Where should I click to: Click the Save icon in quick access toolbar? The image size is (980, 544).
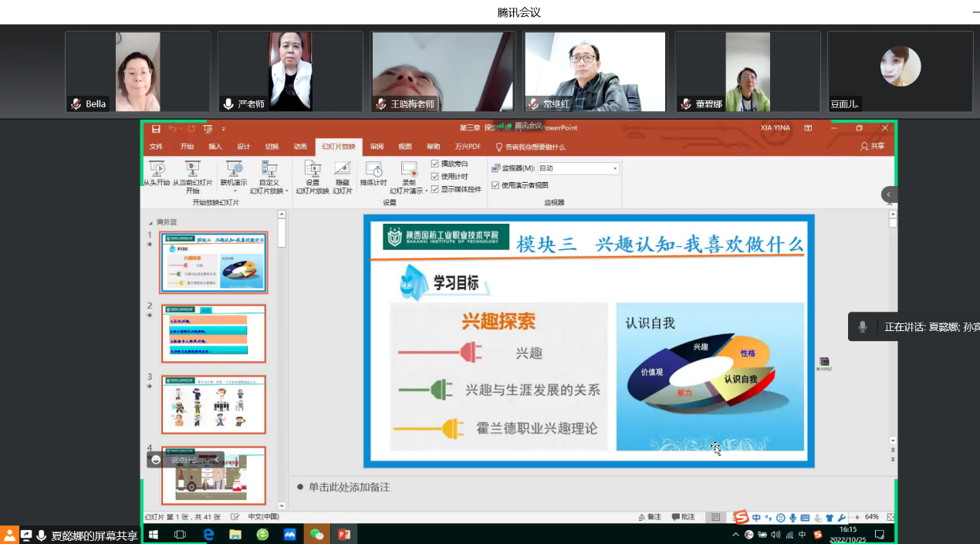click(156, 129)
